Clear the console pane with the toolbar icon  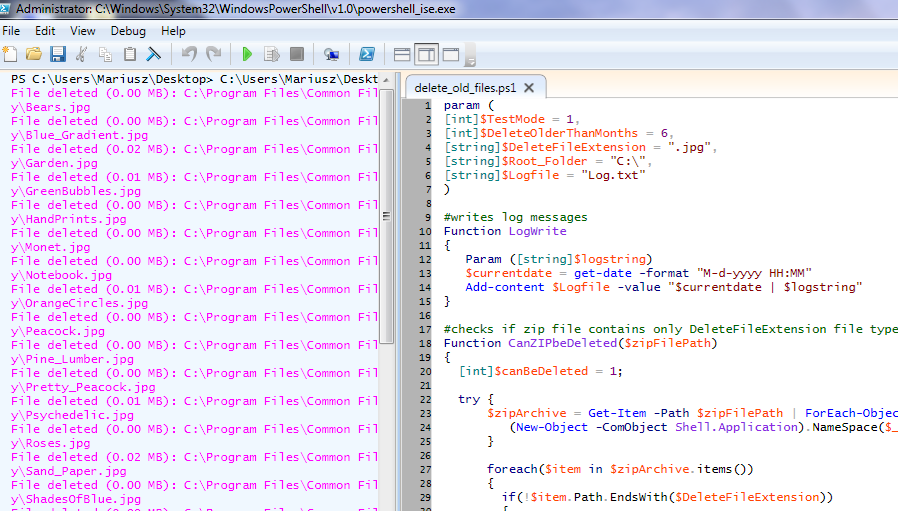[154, 54]
